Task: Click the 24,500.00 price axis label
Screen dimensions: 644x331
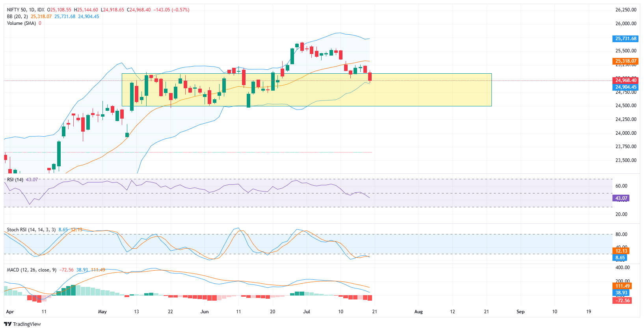Action: coord(626,106)
